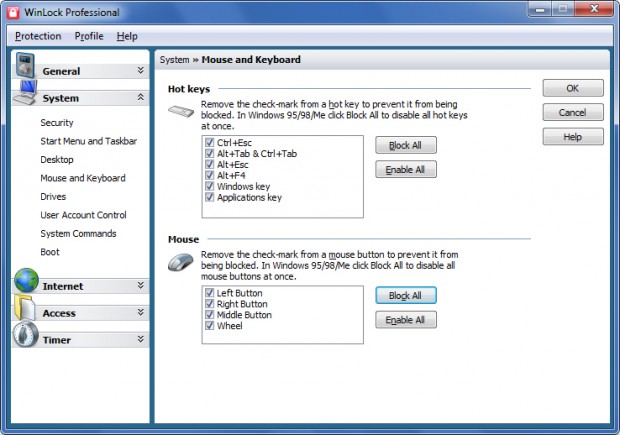Click the Access section header label
Image resolution: width=620 pixels, height=435 pixels.
pyautogui.click(x=59, y=313)
